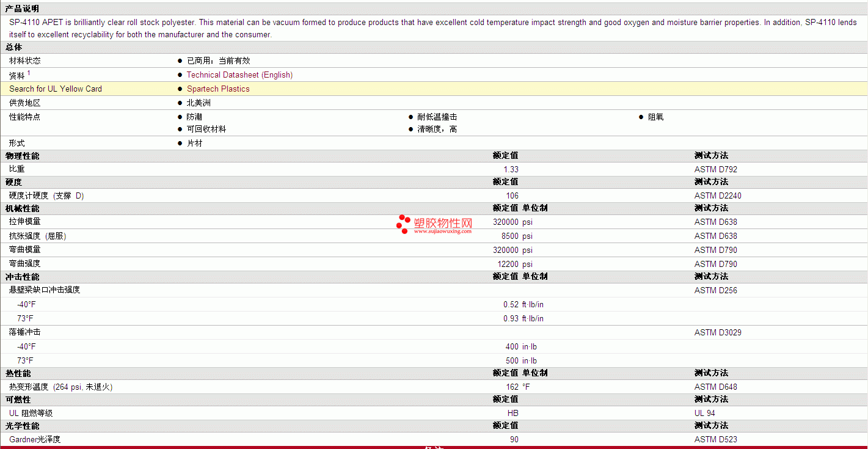Click the flame rating value HB
Screen dimensions: 868x449
click(513, 413)
